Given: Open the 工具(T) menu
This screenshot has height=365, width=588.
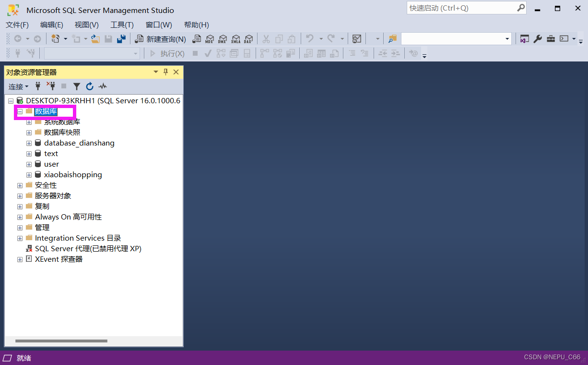Looking at the screenshot, I should tap(122, 25).
